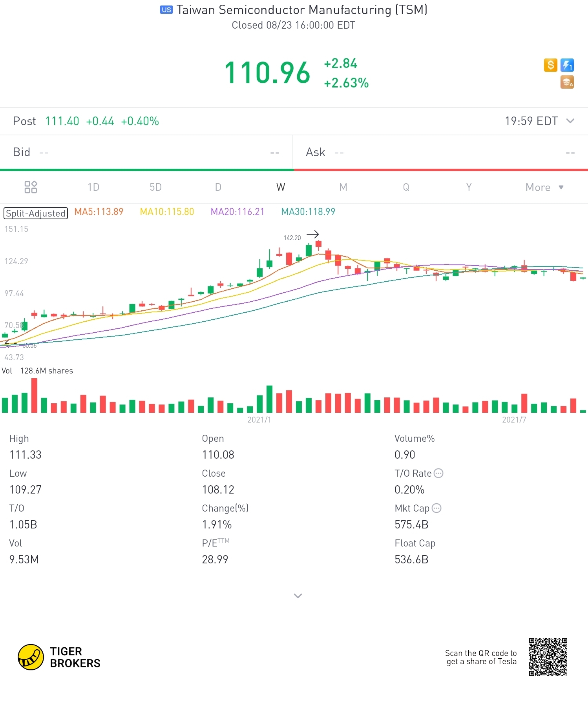The height and width of the screenshot is (705, 588).
Task: Tap the Ask quote row
Action: point(440,152)
